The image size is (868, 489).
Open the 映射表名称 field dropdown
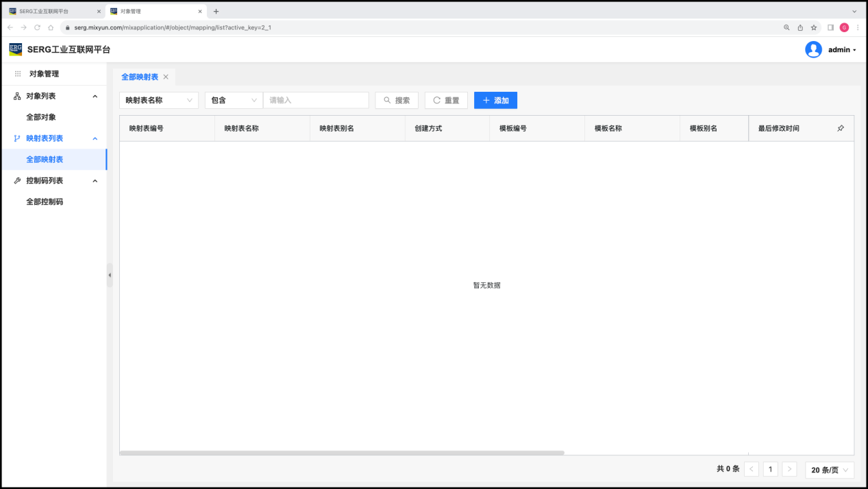pyautogui.click(x=158, y=101)
